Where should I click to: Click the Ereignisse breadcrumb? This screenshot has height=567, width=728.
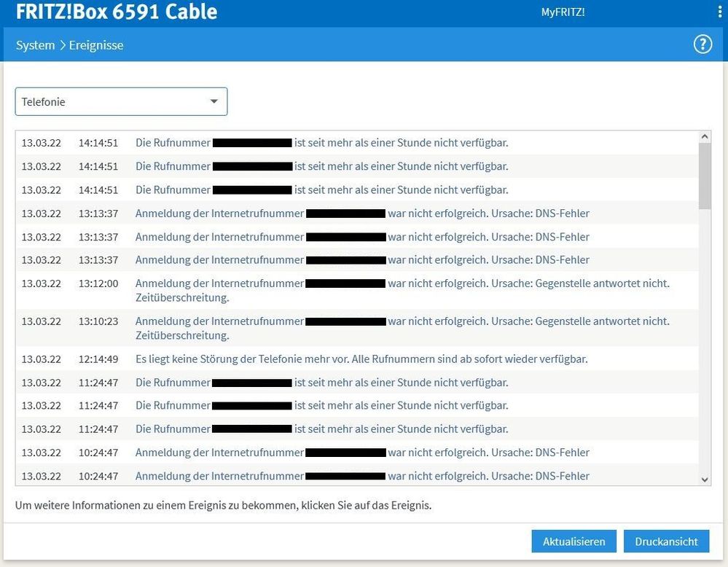96,45
